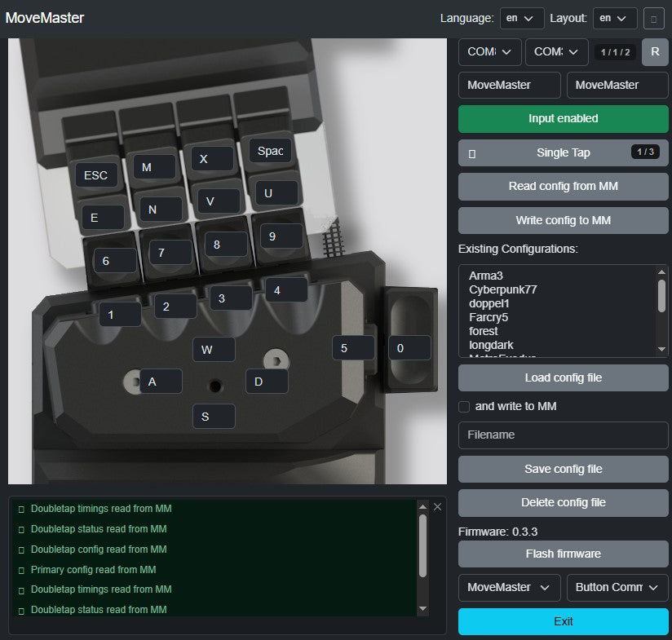
Task: Select Farcry5 configuration
Action: [489, 317]
